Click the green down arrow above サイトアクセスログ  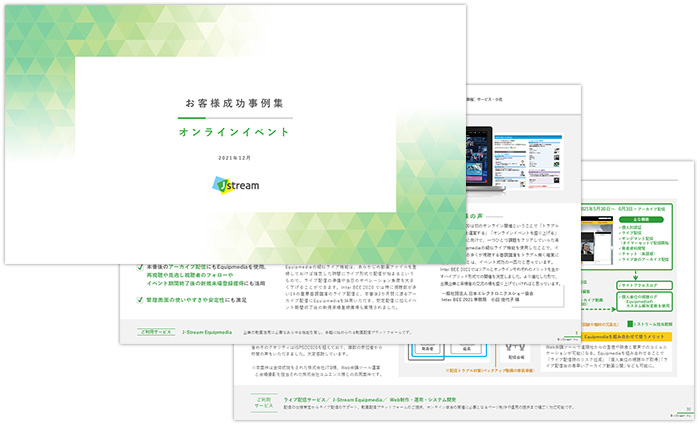[635, 275]
